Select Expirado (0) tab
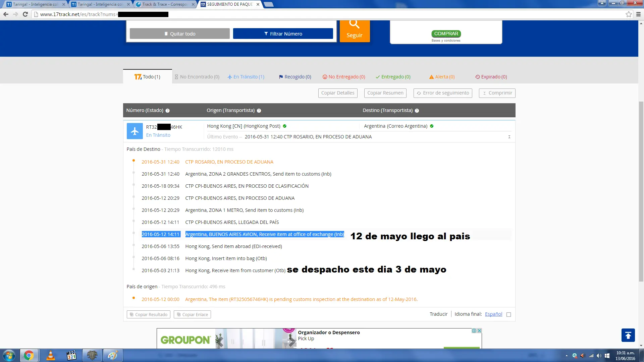The width and height of the screenshot is (644, 362). pos(491,77)
